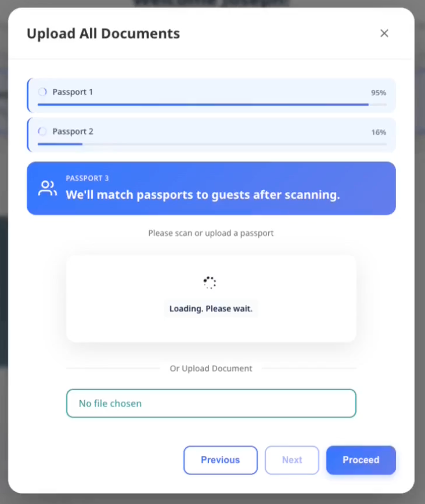Click the 16% label on Passport 2
The image size is (425, 504).
pyautogui.click(x=379, y=132)
